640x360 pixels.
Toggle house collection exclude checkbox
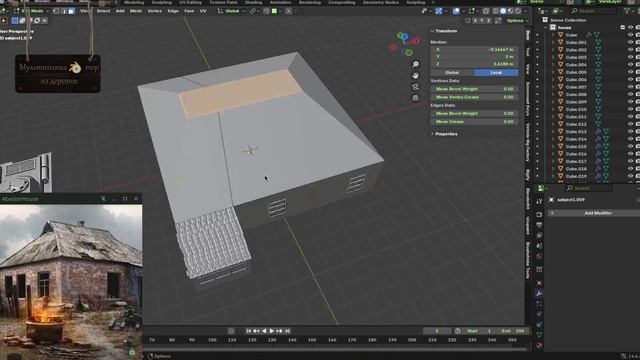click(622, 27)
